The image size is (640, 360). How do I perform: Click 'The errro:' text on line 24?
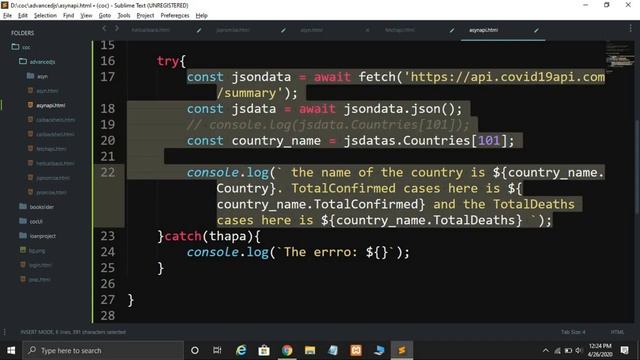tap(320, 252)
